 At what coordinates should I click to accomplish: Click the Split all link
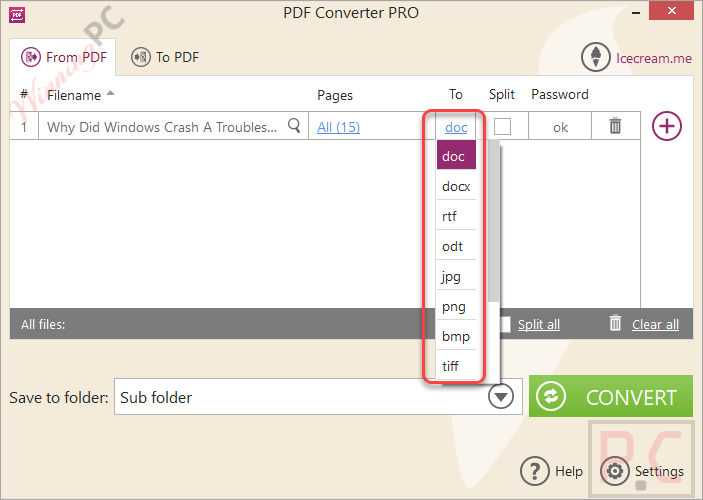539,324
